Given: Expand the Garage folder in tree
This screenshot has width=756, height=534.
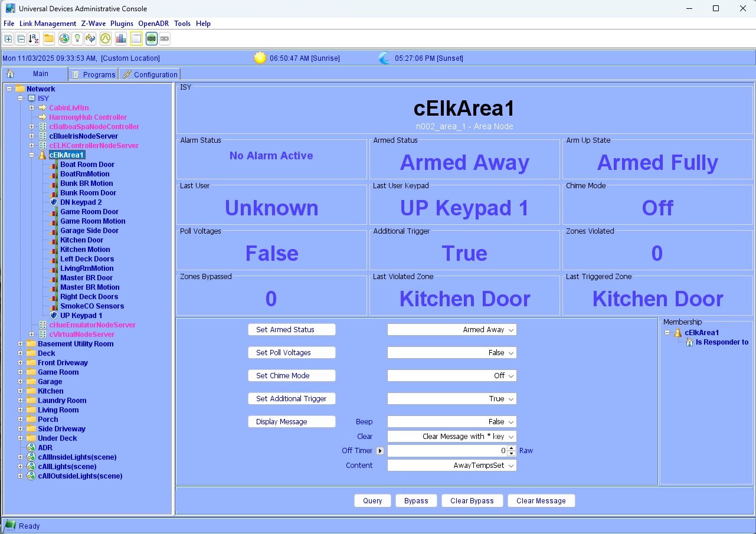Looking at the screenshot, I should tap(21, 382).
